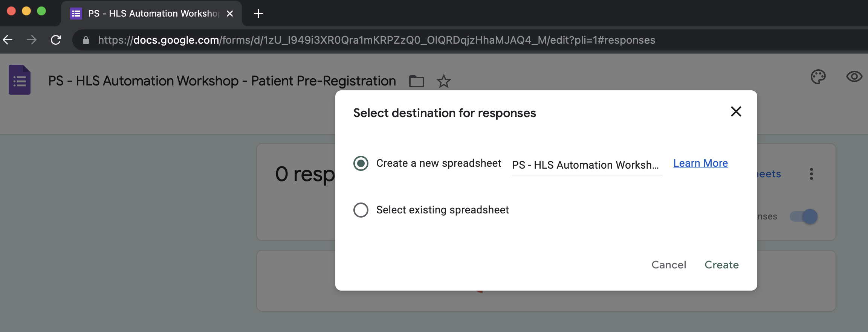Click the lock icon in address bar
Screen dimensions: 868x332
(x=86, y=40)
